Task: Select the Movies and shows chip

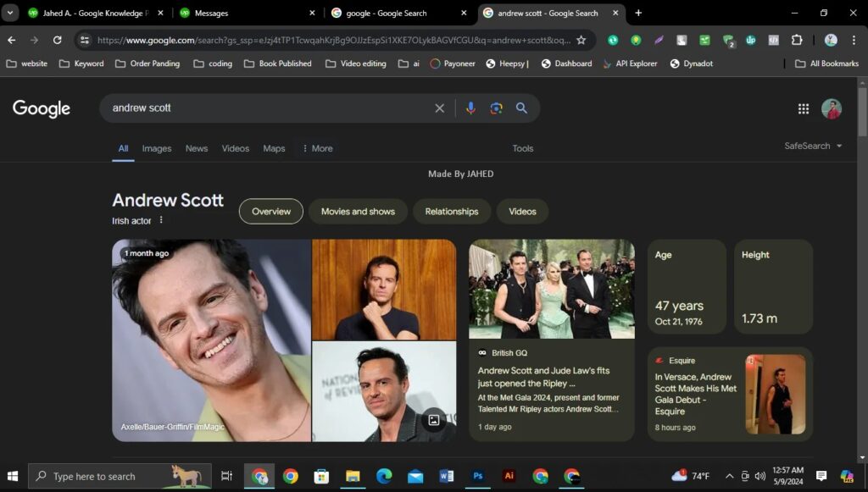Action: (x=359, y=211)
